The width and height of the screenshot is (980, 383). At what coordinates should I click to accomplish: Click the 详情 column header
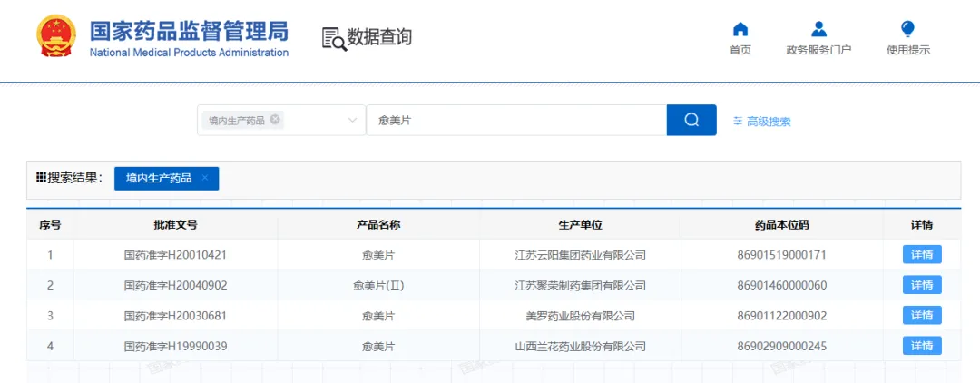pyautogui.click(x=922, y=225)
